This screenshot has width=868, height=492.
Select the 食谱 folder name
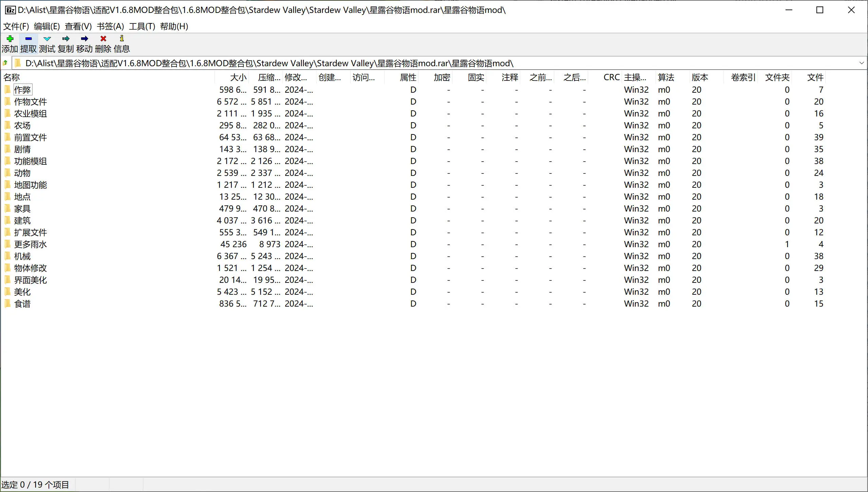pos(22,304)
